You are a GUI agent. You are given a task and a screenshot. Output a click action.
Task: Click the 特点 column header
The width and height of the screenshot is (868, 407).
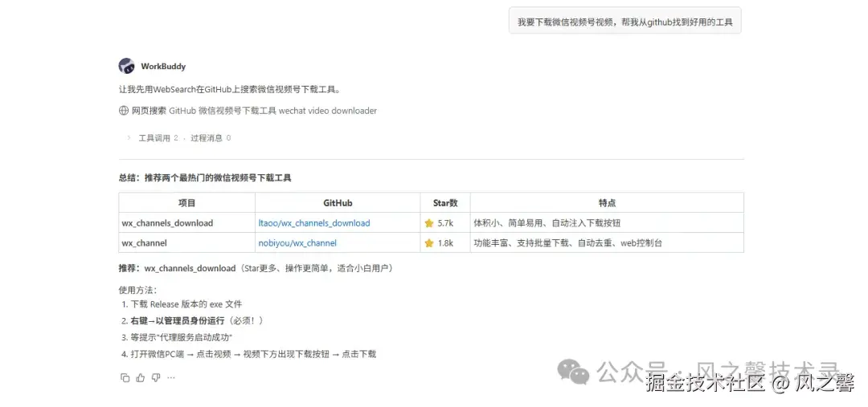[608, 203]
